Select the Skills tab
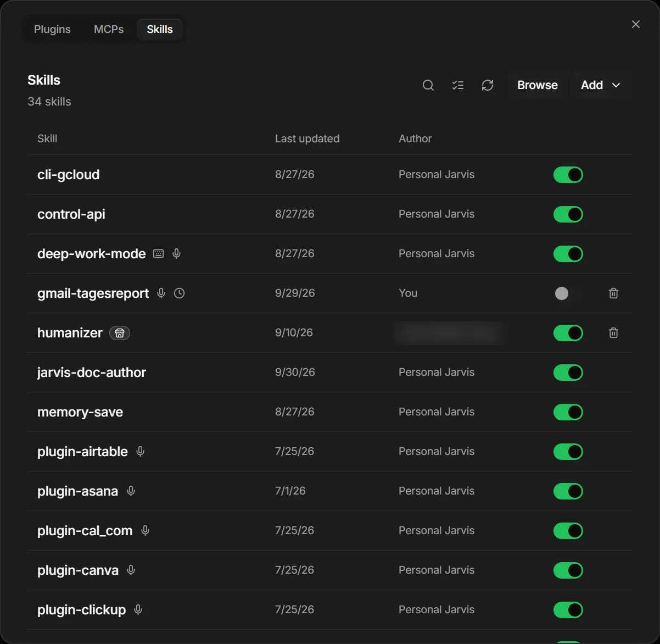The image size is (660, 644). [x=160, y=29]
